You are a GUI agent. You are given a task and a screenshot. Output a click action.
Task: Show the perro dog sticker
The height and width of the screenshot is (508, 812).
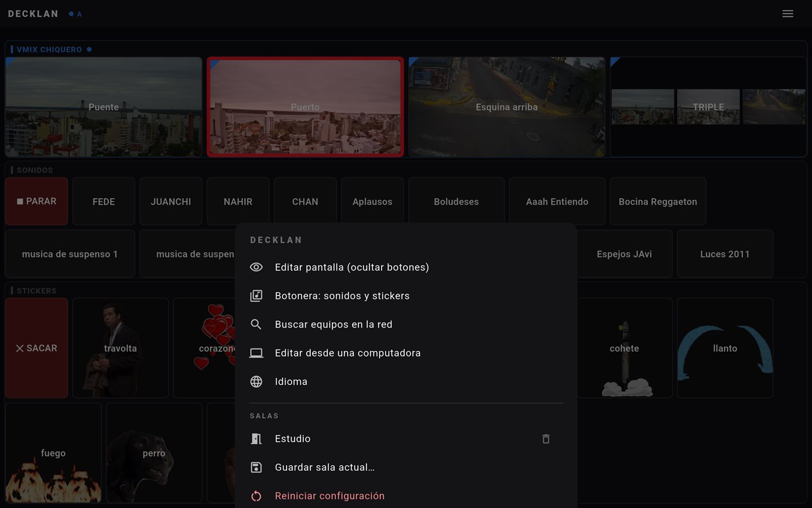[154, 453]
